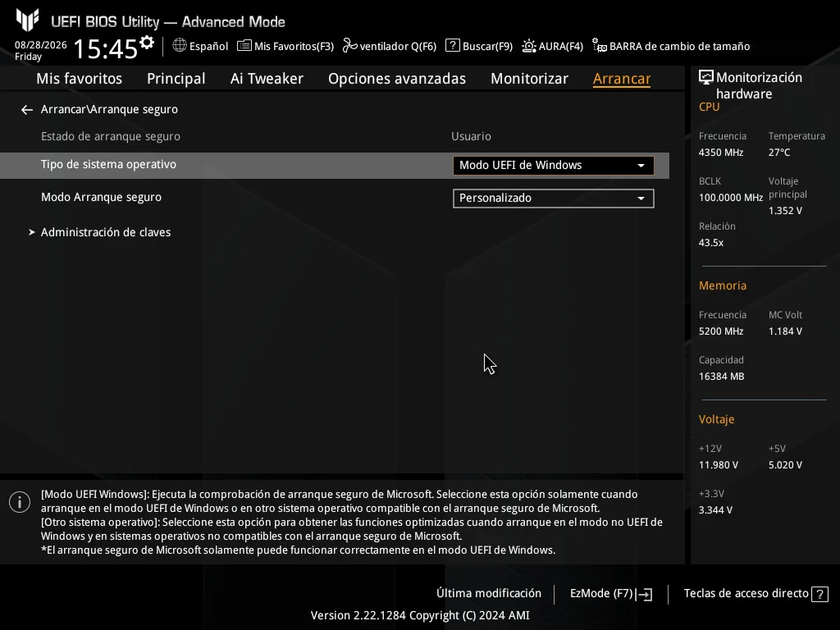Click the Arrancar\Arranque seguro breadcrumb text
The width and height of the screenshot is (840, 630).
pyautogui.click(x=109, y=109)
